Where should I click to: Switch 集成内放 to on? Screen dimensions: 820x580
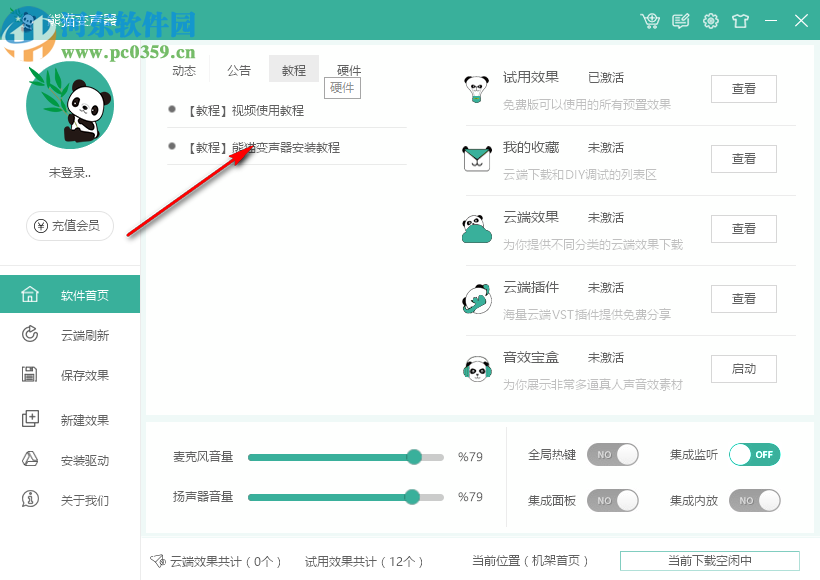[754, 501]
